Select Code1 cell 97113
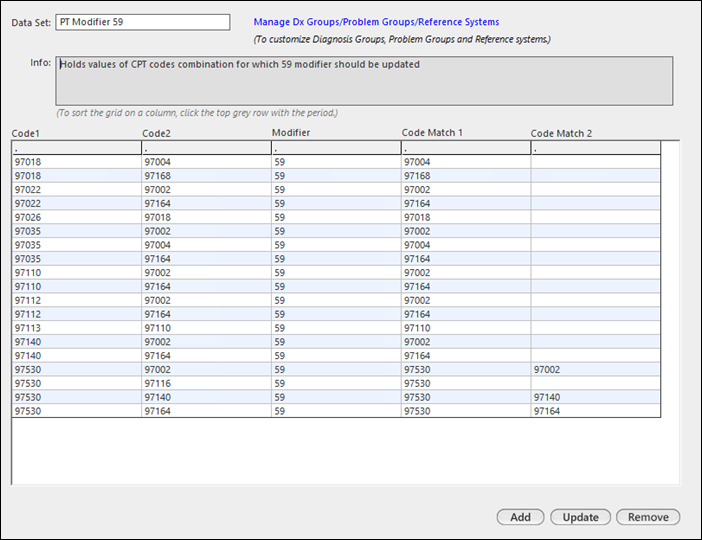Image resolution: width=702 pixels, height=540 pixels. [x=77, y=329]
